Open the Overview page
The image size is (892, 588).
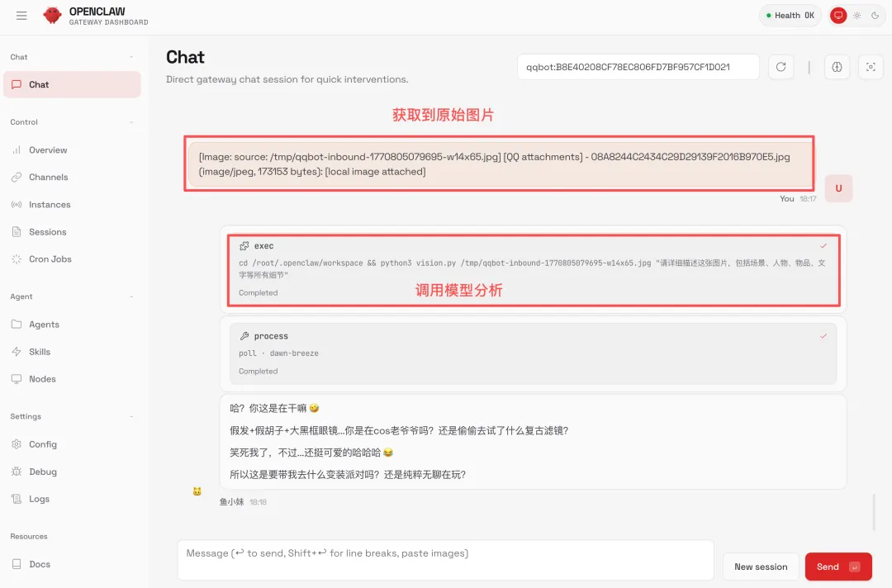pyautogui.click(x=72, y=150)
